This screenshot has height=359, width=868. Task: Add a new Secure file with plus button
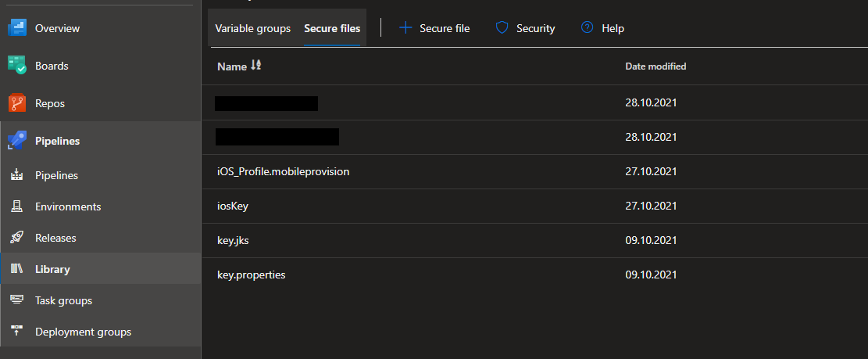pos(405,28)
